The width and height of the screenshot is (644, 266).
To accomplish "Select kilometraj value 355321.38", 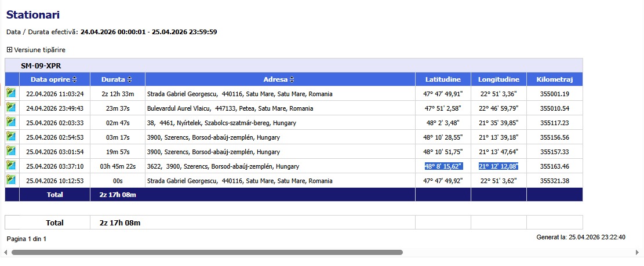I will [555, 181].
